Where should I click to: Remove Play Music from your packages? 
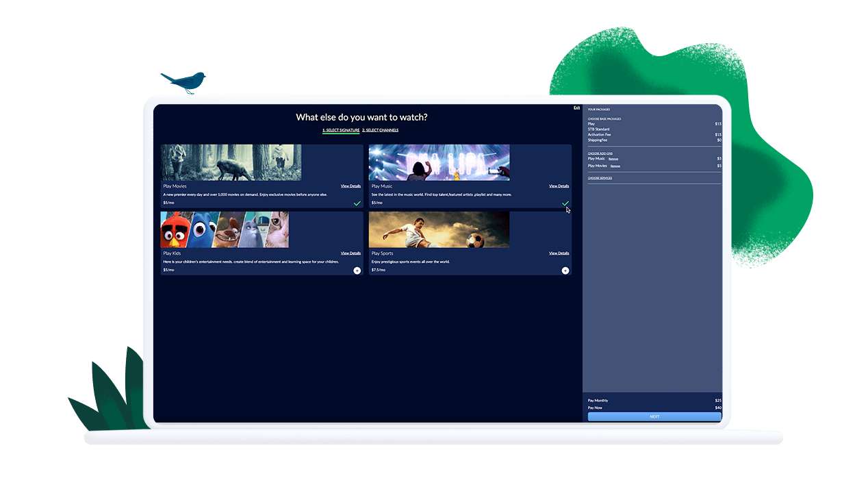click(x=613, y=159)
